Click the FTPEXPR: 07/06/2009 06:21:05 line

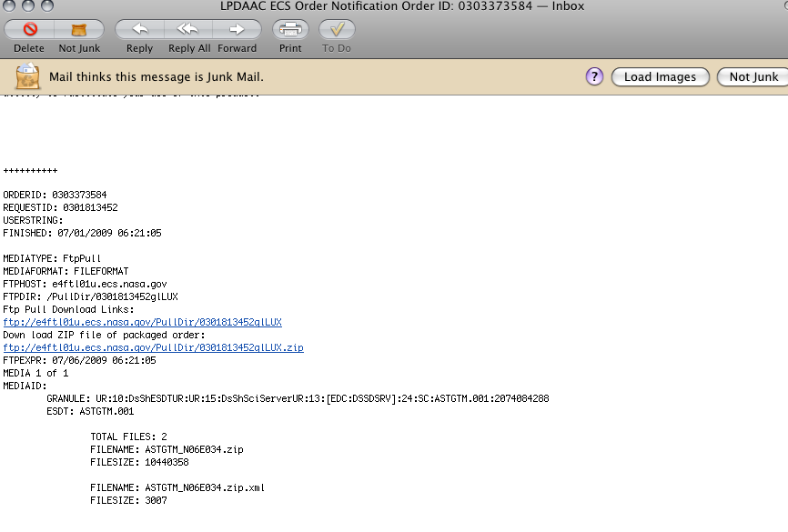tap(79, 361)
